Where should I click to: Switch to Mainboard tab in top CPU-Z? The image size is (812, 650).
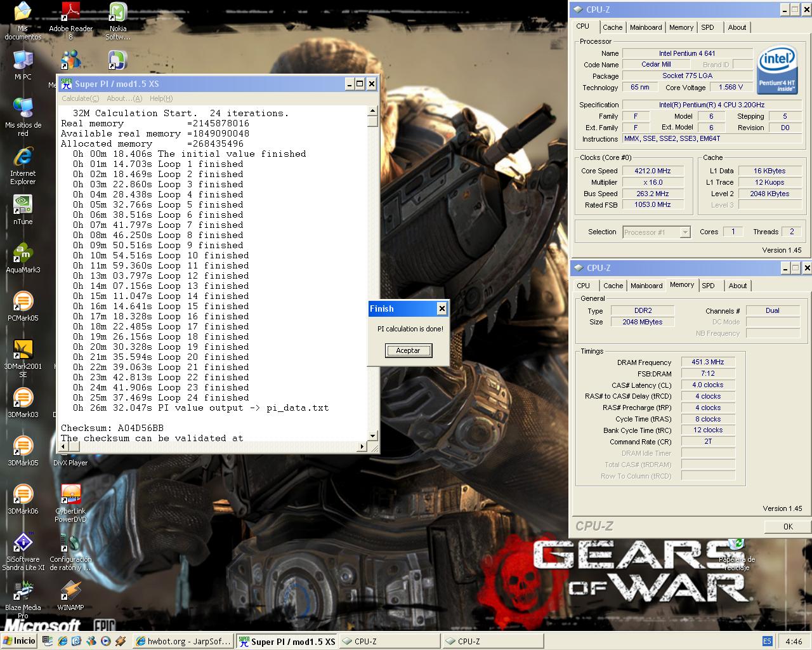pos(646,27)
